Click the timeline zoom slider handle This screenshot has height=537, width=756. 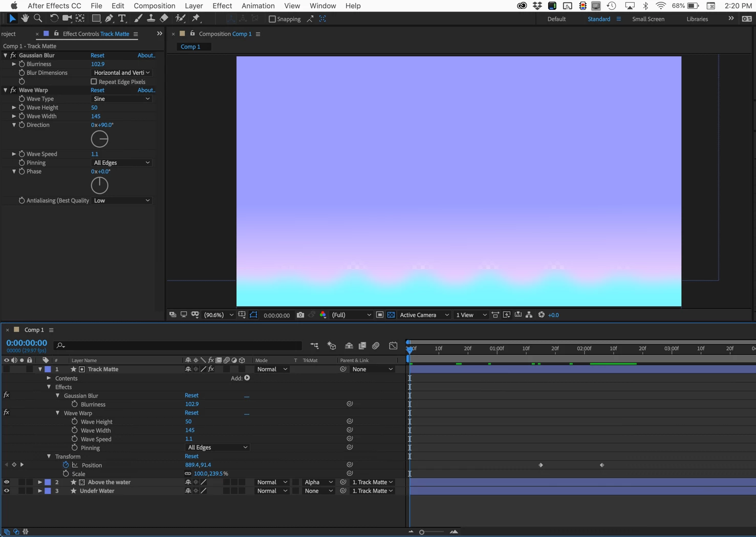(x=422, y=532)
